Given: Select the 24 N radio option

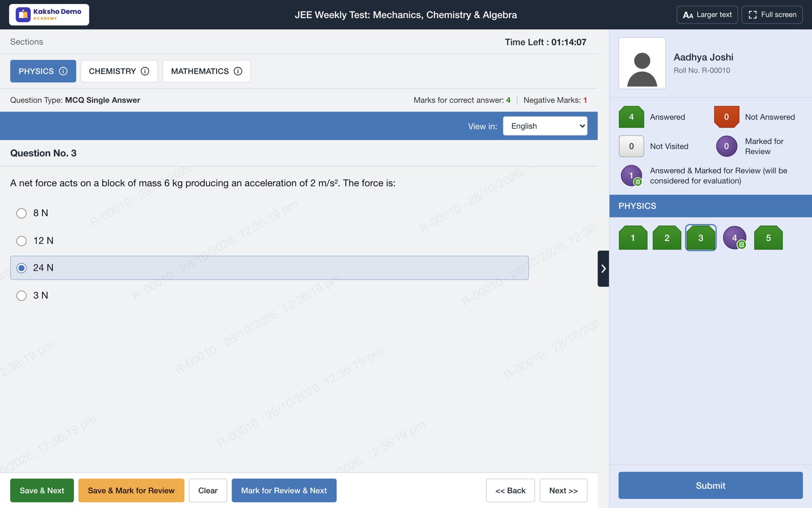Looking at the screenshot, I should [x=22, y=268].
